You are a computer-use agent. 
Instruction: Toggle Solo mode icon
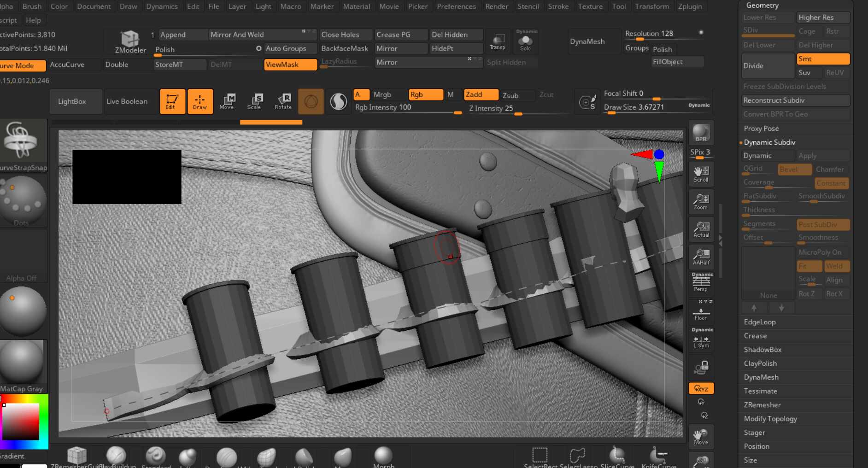[525, 42]
